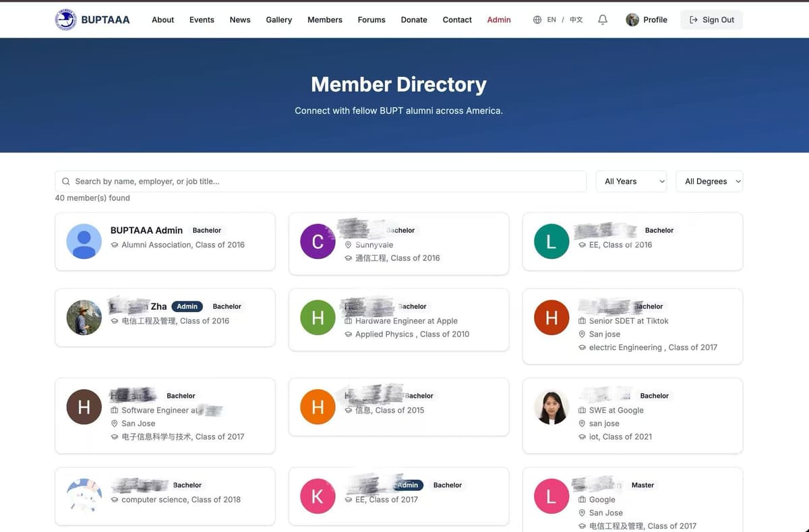
Task: Click '信息, Class of 2015' text
Action: pyautogui.click(x=390, y=410)
